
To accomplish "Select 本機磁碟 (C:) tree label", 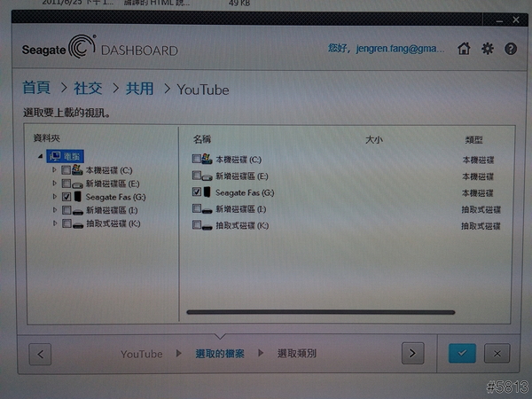I will (109, 170).
